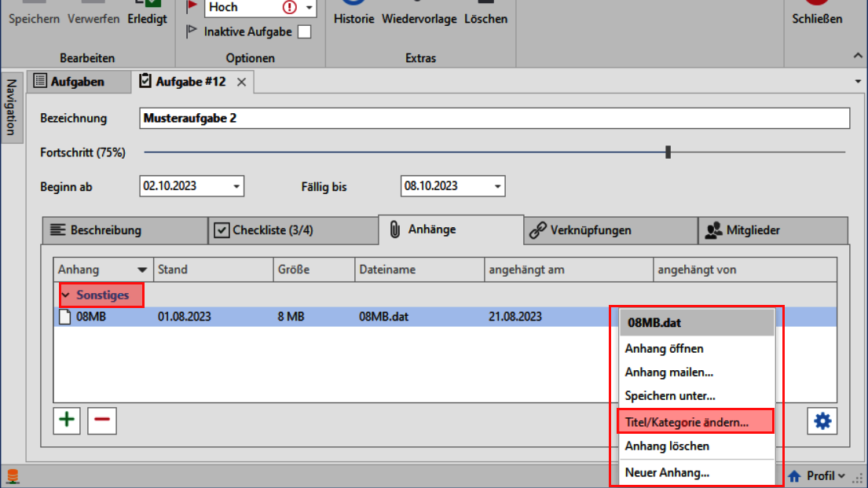Select Anhang mailen... in context menu
The width and height of the screenshot is (868, 488).
point(668,372)
